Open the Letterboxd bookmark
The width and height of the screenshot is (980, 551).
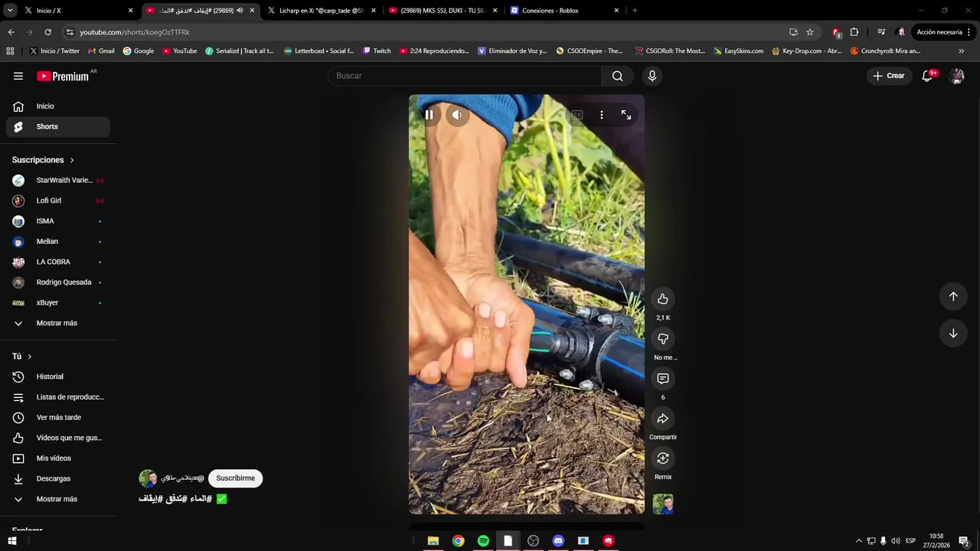click(318, 51)
